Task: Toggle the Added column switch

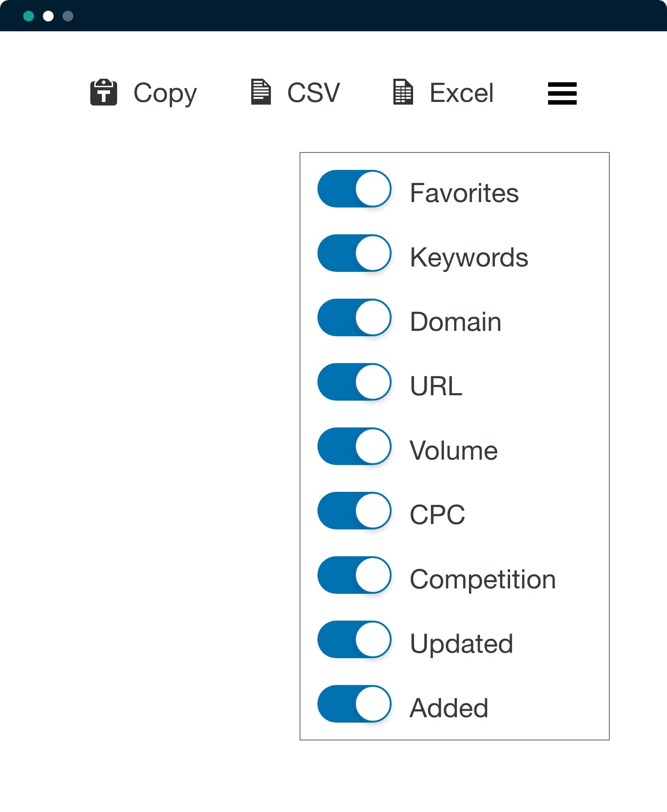Action: point(355,704)
